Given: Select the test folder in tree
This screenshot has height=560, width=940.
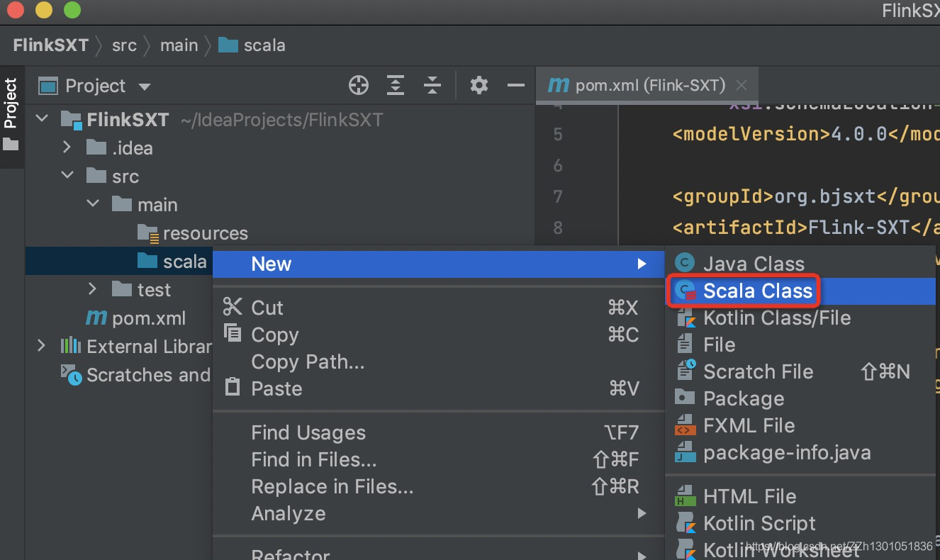Looking at the screenshot, I should [x=142, y=290].
